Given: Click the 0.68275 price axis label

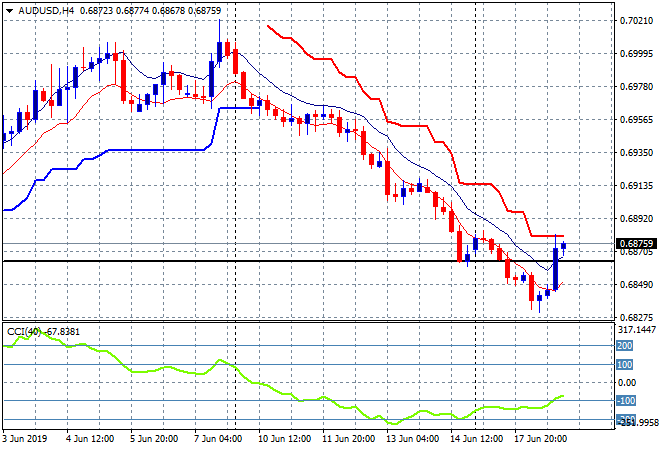Looking at the screenshot, I should [636, 317].
